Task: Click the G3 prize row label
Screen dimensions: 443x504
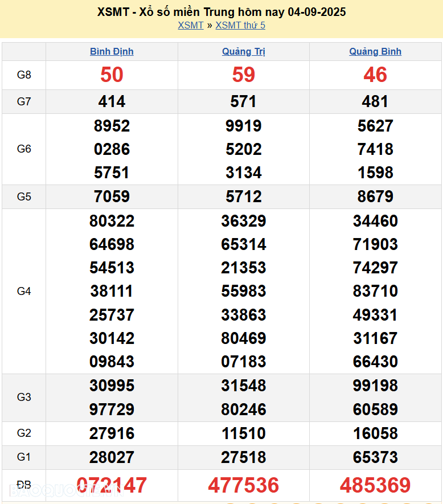Action: [24, 397]
